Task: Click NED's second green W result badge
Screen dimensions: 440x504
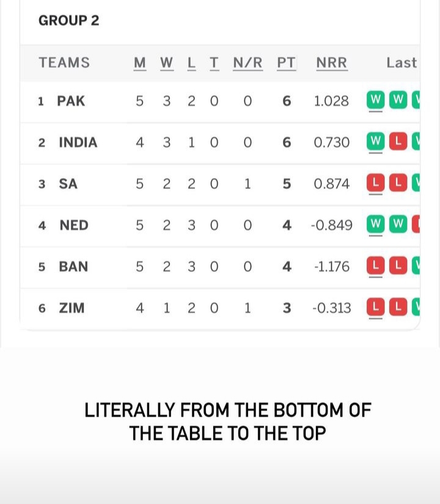Action: (398, 224)
